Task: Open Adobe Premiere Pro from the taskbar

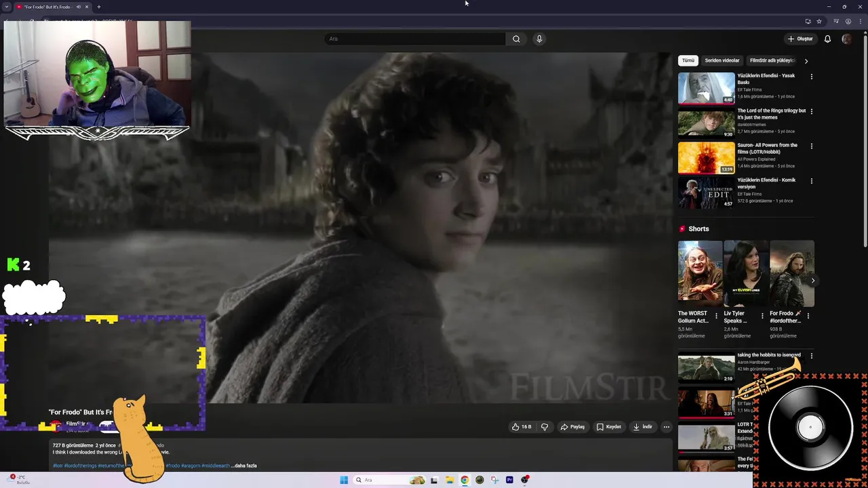Action: point(509,480)
